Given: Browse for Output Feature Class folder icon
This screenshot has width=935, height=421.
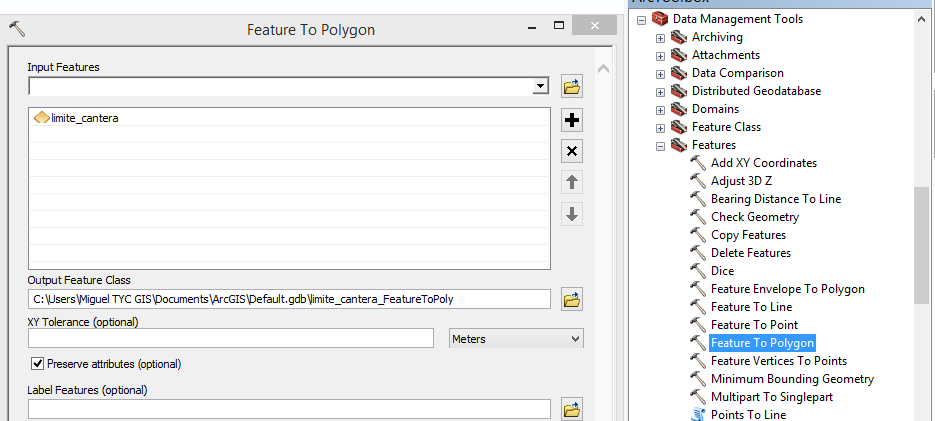Looking at the screenshot, I should [x=572, y=299].
